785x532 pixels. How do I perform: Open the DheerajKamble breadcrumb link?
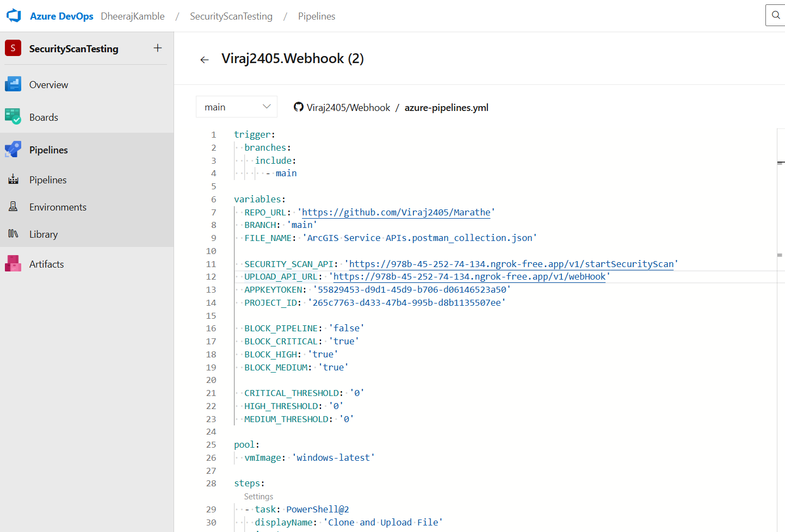click(x=133, y=16)
